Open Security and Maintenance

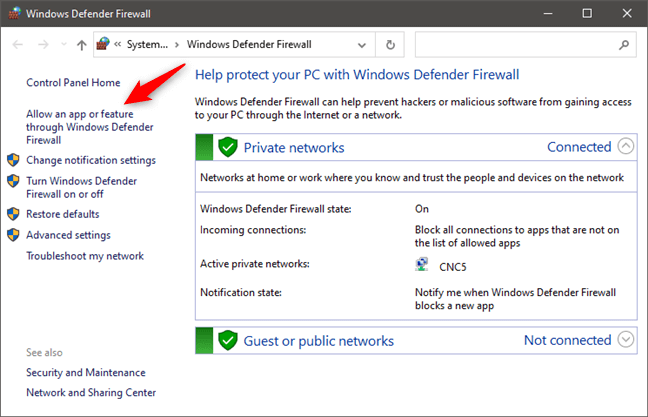86,372
